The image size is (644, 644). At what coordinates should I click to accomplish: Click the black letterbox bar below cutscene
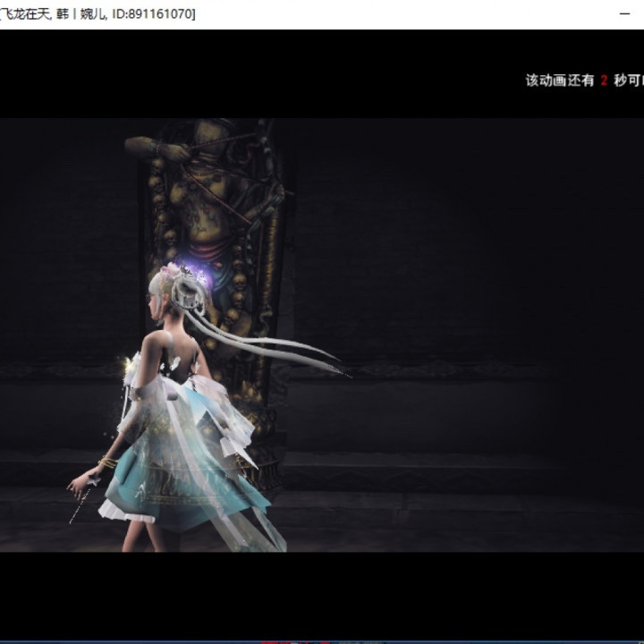point(322,595)
